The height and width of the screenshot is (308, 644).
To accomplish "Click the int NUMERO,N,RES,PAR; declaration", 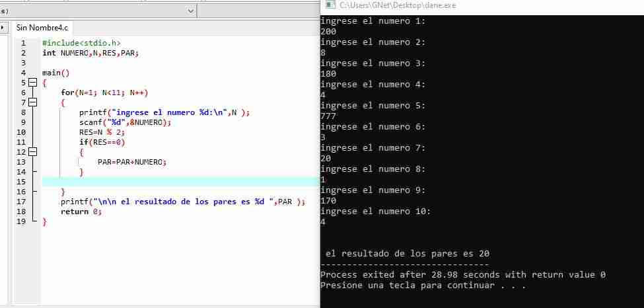I will 90,53.
